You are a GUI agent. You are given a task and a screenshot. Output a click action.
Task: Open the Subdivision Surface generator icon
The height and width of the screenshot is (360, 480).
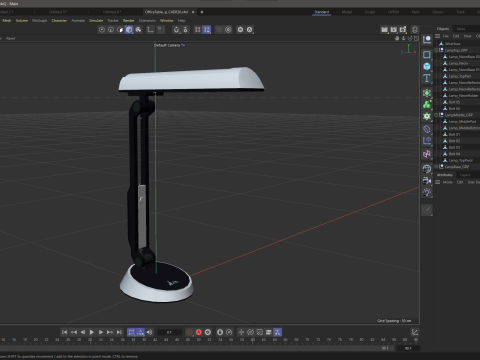tap(427, 93)
